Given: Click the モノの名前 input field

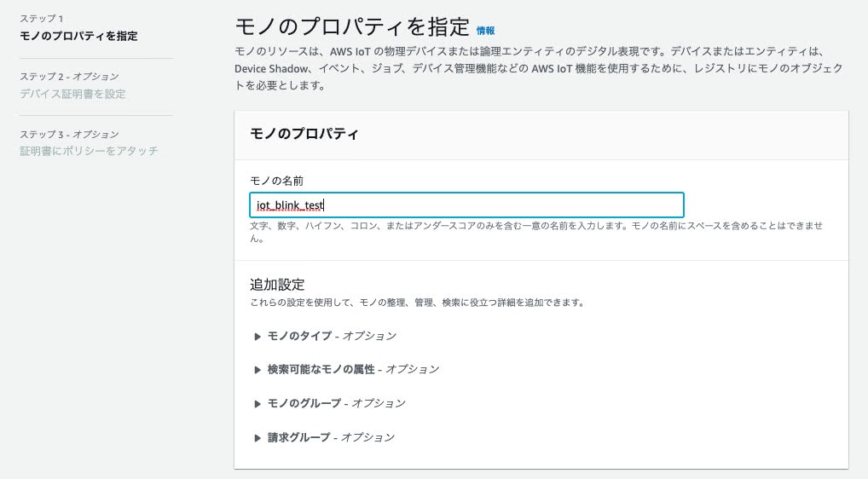Looking at the screenshot, I should 466,205.
